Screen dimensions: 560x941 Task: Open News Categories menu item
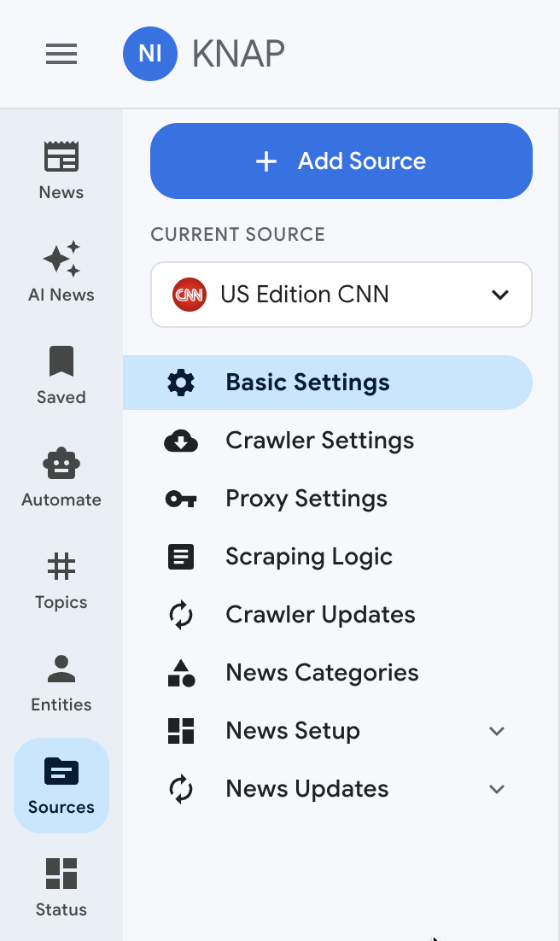tap(322, 673)
